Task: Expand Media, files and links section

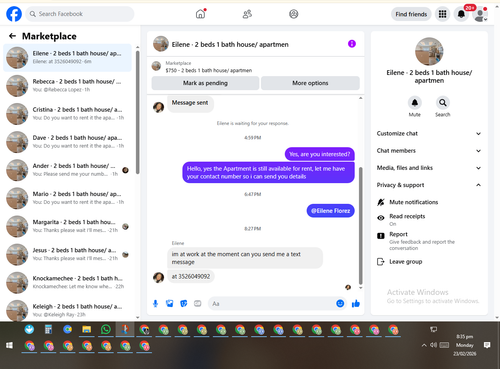Action: 429,168
